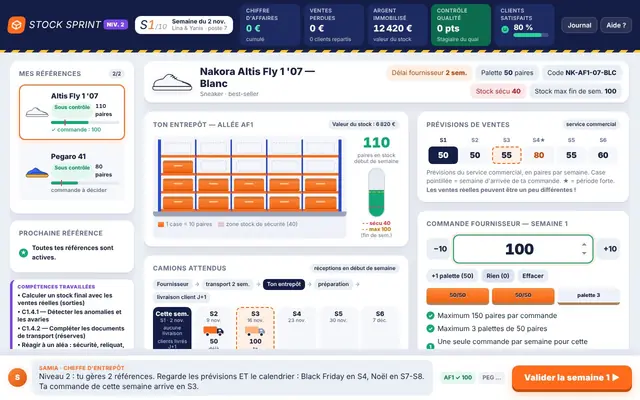The image size is (640, 400).
Task: Select the first 50/50 orange pallet toggle
Action: click(458, 296)
